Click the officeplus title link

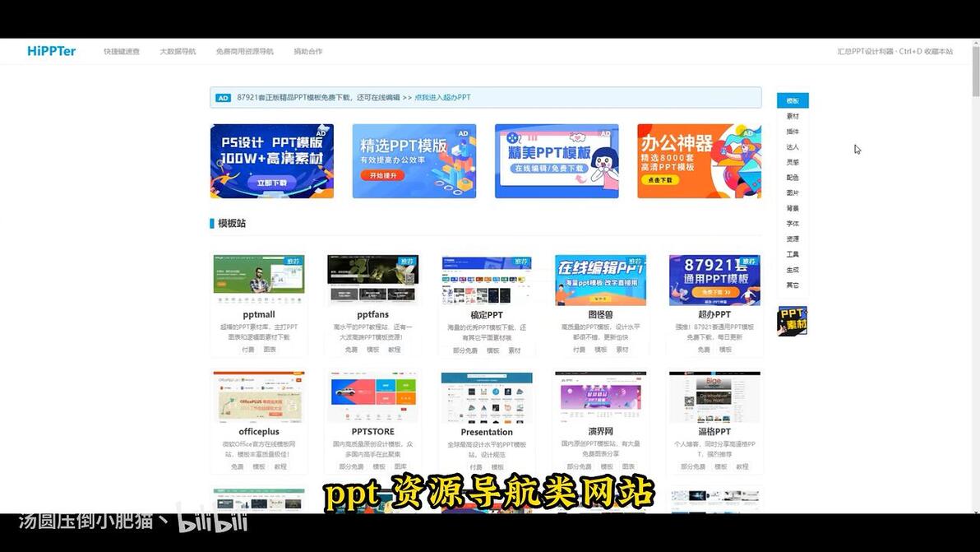click(259, 431)
